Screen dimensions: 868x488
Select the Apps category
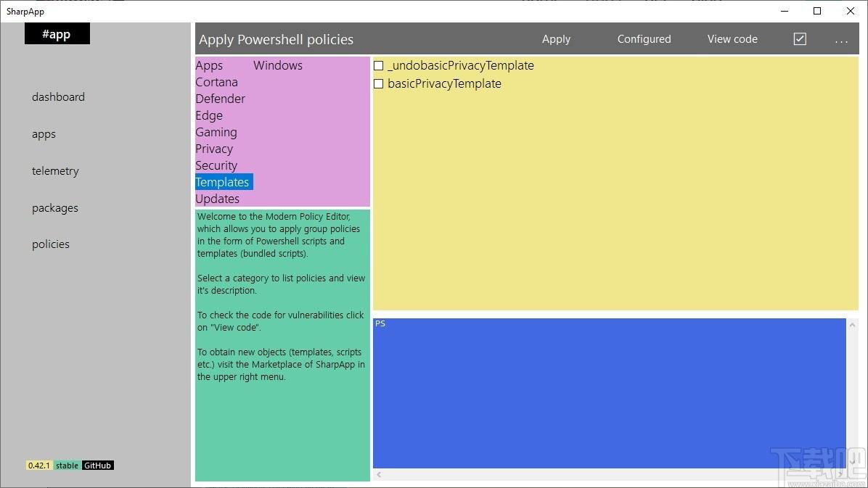tap(209, 65)
